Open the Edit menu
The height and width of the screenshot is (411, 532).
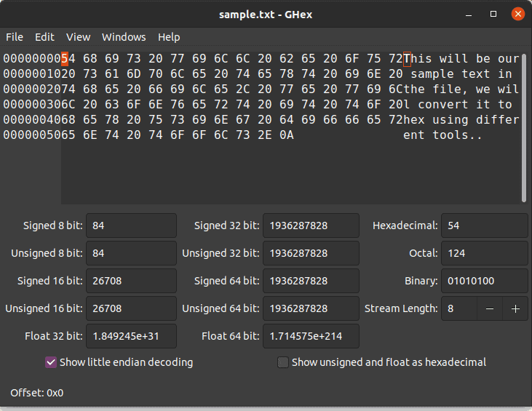tap(44, 37)
